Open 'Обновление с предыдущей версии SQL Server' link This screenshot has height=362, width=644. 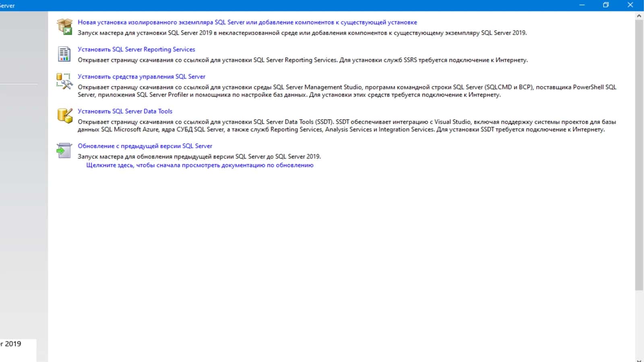pyautogui.click(x=145, y=146)
